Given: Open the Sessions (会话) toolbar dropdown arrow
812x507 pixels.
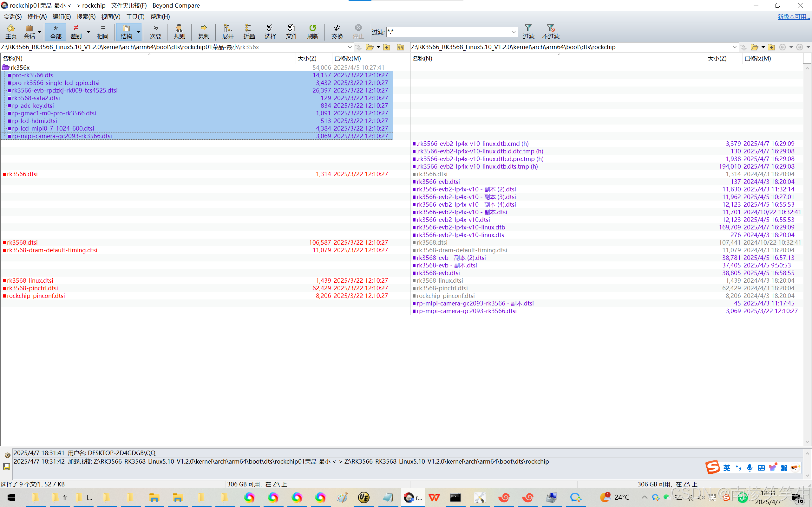Looking at the screenshot, I should click(40, 32).
